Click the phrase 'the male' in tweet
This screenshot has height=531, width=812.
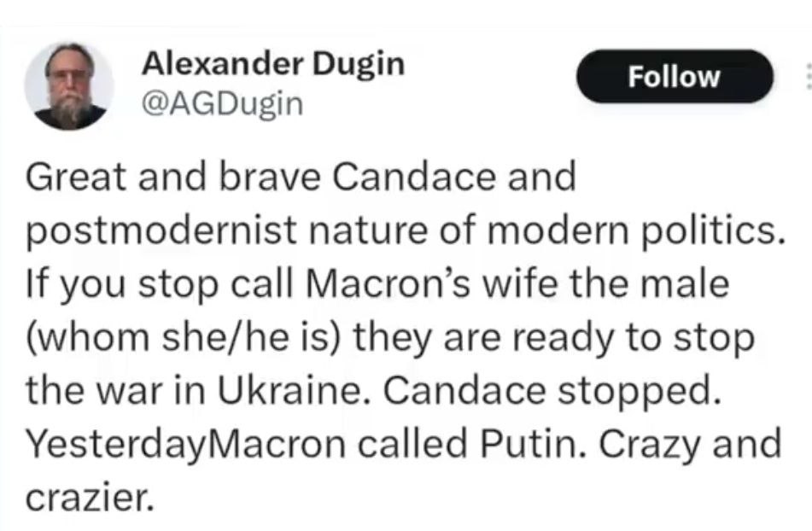click(649, 283)
